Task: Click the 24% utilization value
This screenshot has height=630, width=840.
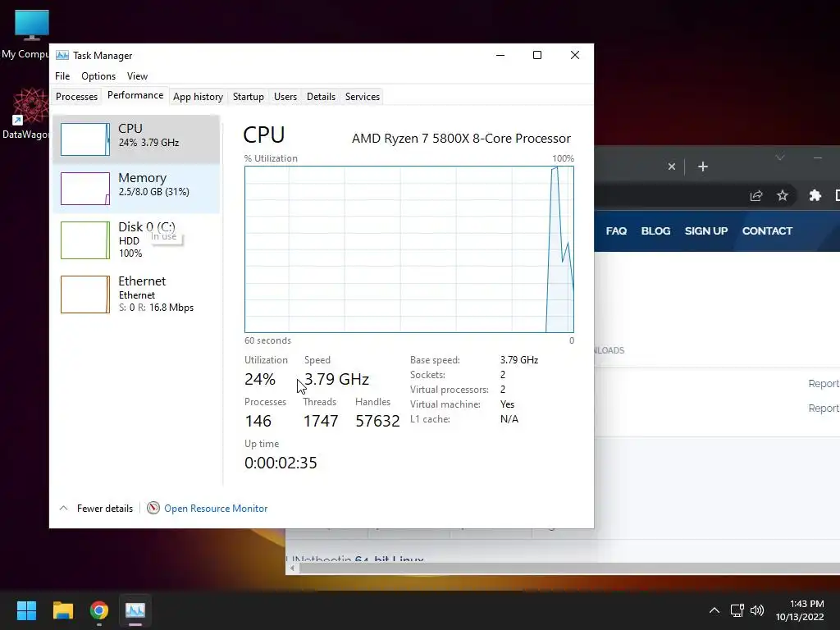Action: (x=260, y=379)
